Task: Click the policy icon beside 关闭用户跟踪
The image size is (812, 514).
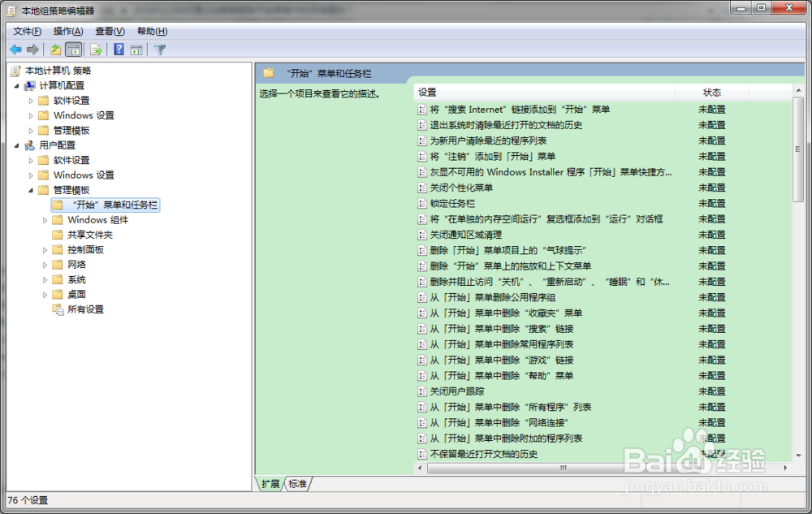Action: tap(422, 391)
